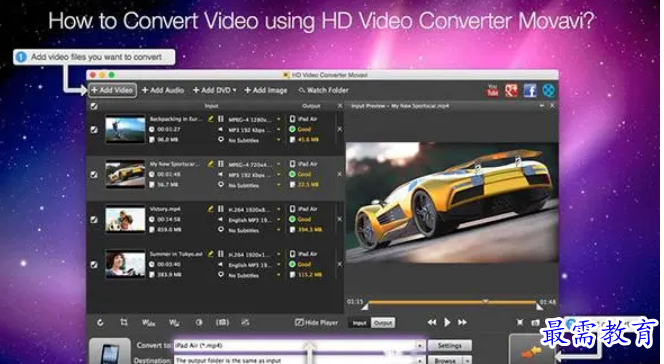Switch to the Output preview tab

point(383,323)
